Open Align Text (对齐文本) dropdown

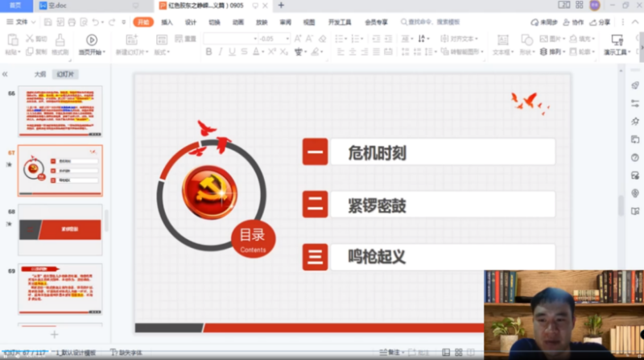459,39
